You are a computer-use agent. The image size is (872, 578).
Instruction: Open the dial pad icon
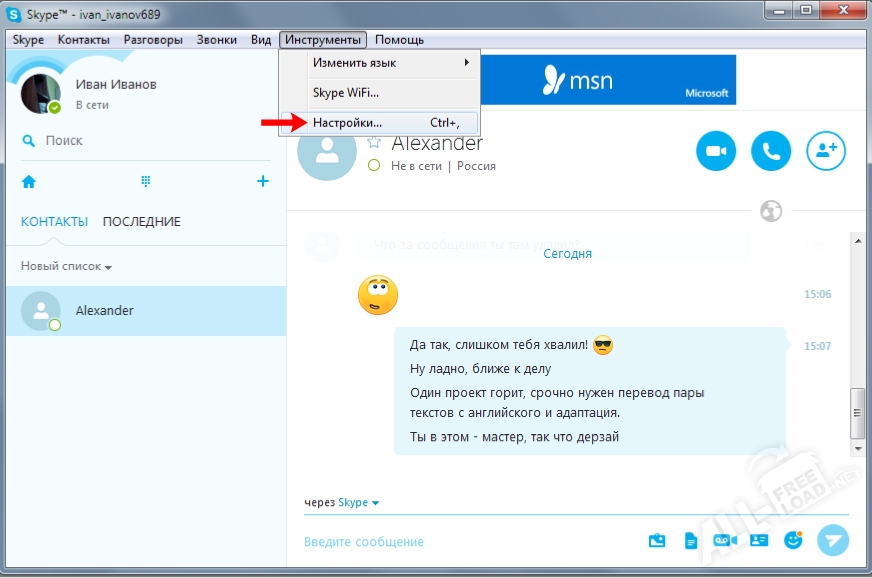(145, 182)
